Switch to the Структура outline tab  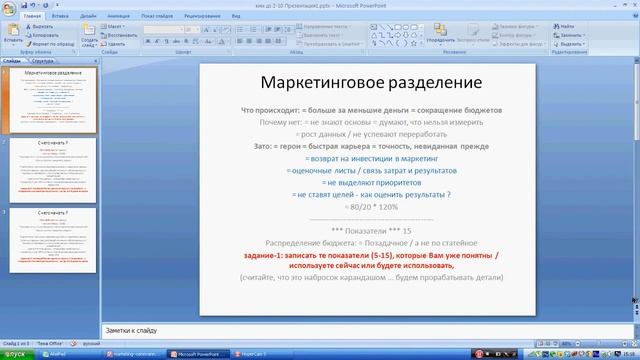click(x=42, y=61)
